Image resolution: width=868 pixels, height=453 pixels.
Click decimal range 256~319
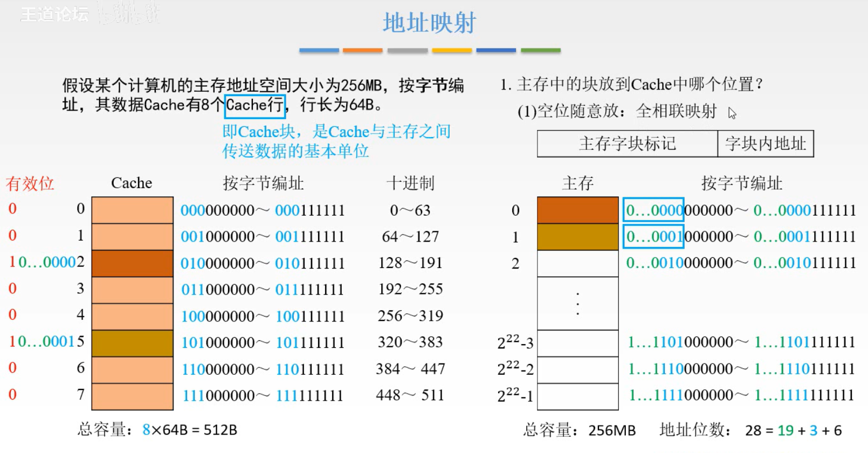(410, 315)
